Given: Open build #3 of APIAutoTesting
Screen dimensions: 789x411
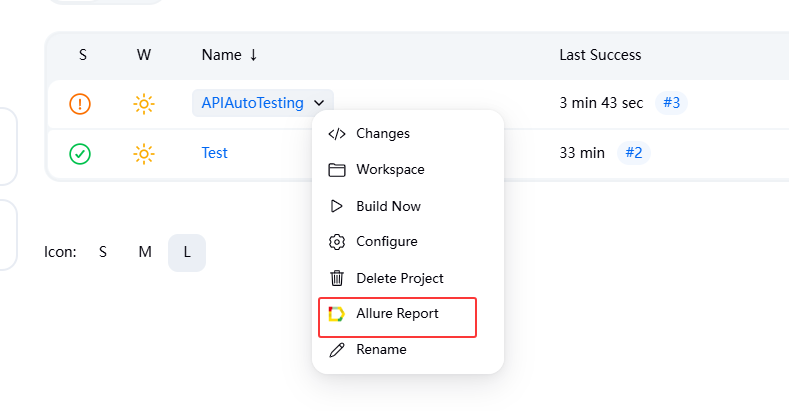Looking at the screenshot, I should coord(672,103).
